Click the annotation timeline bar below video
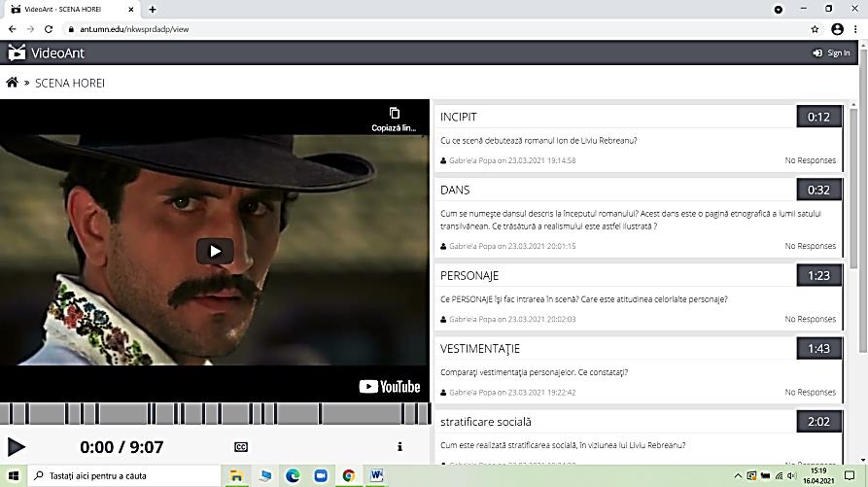 click(x=216, y=413)
